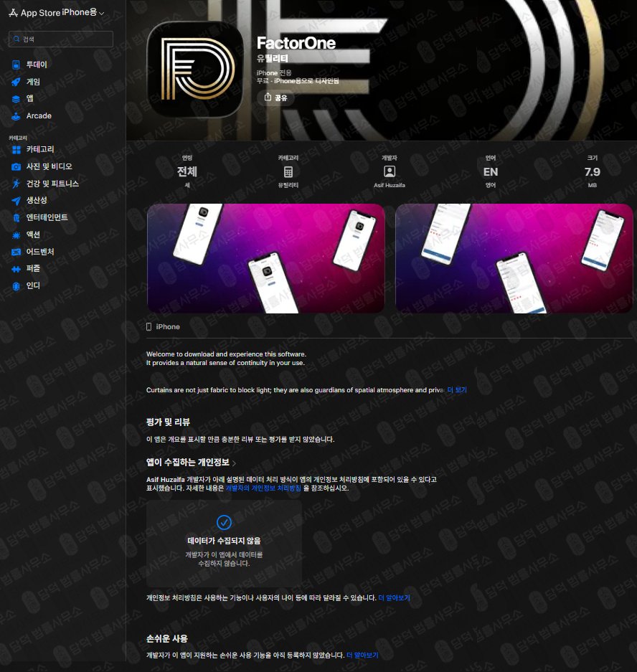Screen dimensions: 637x672
Task: Expand description with 더 보기
Action: click(x=457, y=390)
